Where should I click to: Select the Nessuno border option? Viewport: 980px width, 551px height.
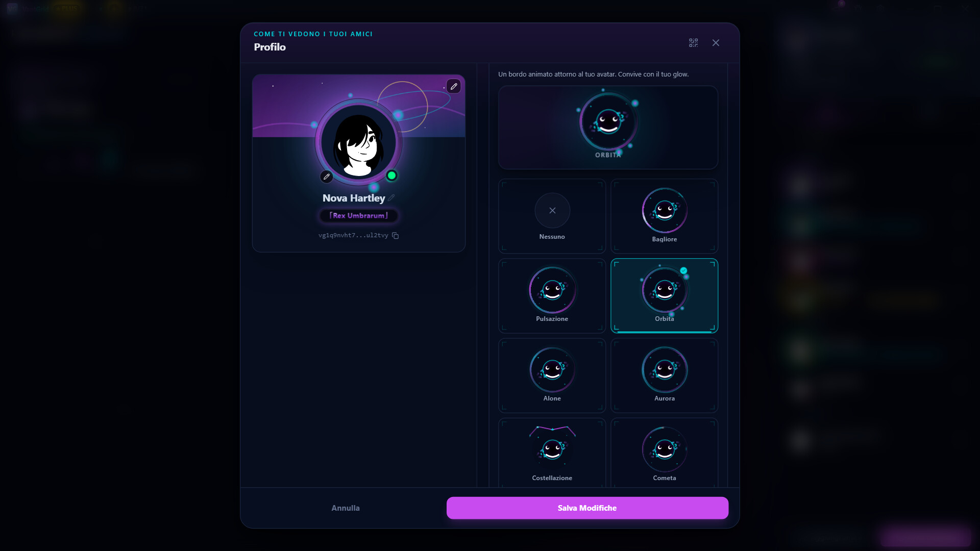pos(552,216)
